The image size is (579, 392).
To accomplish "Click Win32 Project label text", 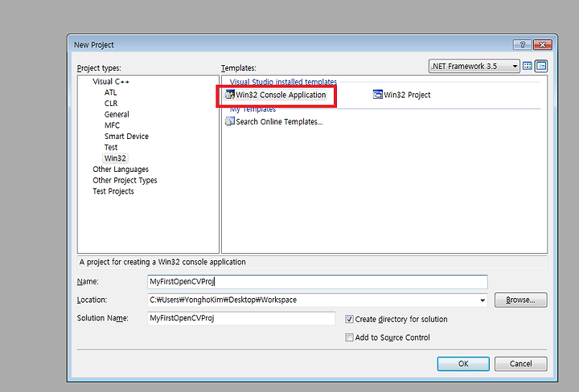I will coord(407,95).
